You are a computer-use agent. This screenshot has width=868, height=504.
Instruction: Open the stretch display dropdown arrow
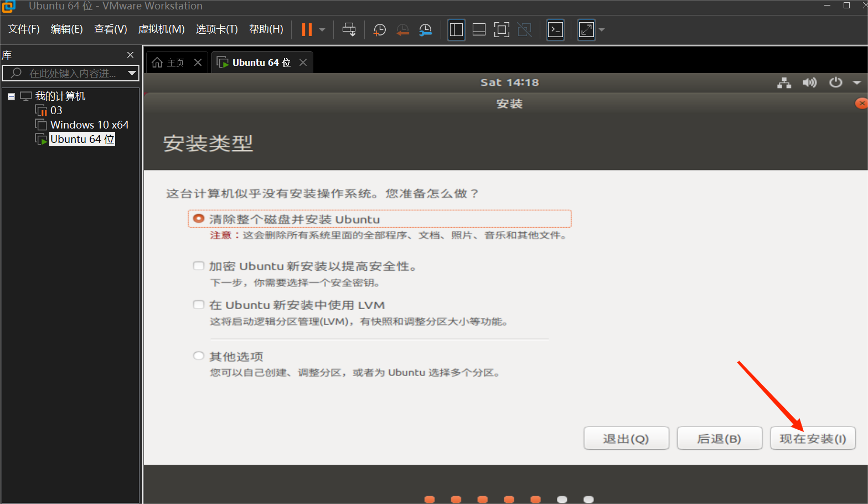(x=602, y=30)
